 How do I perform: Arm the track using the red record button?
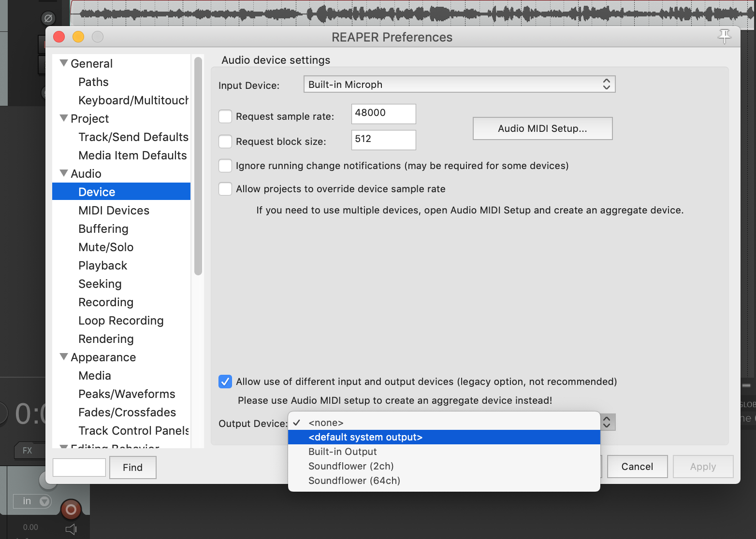[x=71, y=509]
